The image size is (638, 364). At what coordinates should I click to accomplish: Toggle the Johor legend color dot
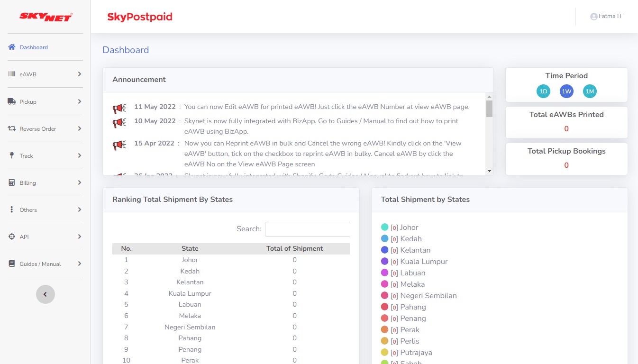tap(384, 227)
